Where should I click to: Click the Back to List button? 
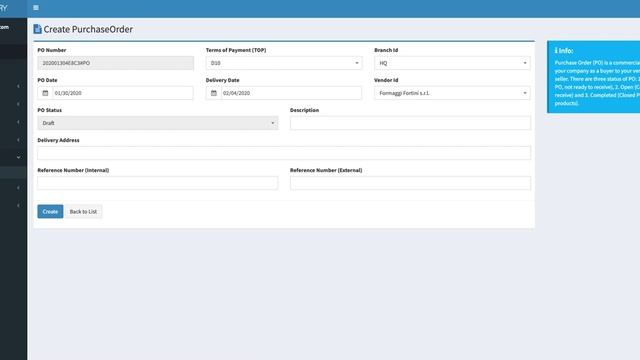click(x=83, y=211)
